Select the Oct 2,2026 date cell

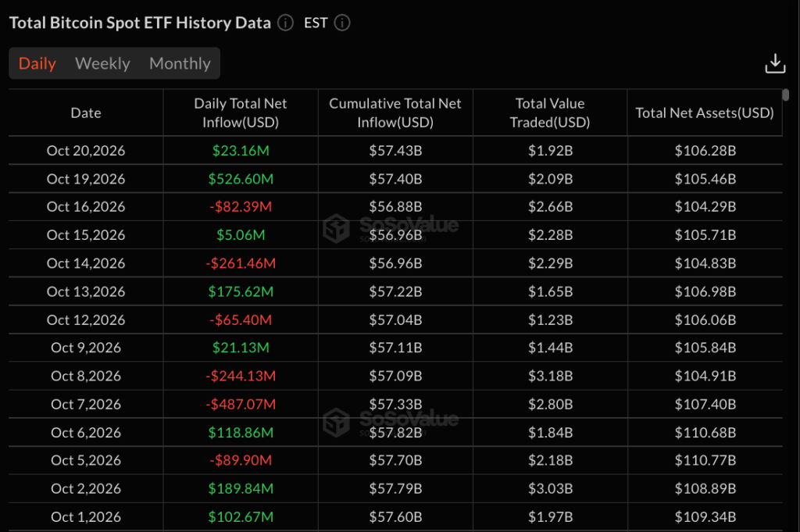[x=86, y=489]
